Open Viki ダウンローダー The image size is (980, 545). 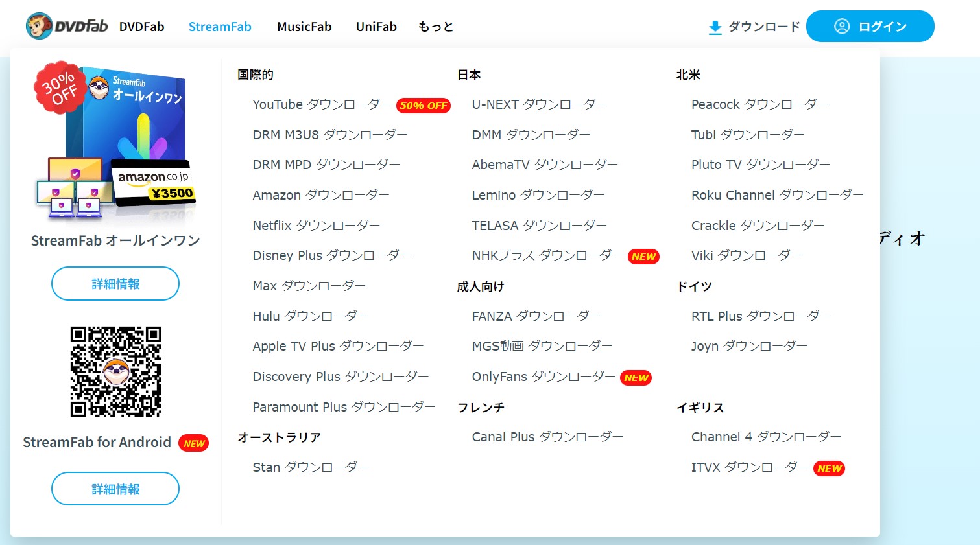[x=747, y=255]
